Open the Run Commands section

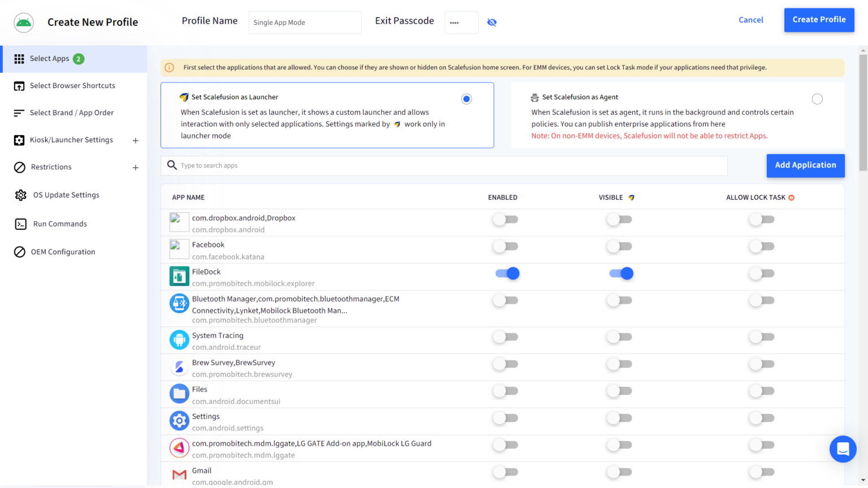coord(59,224)
